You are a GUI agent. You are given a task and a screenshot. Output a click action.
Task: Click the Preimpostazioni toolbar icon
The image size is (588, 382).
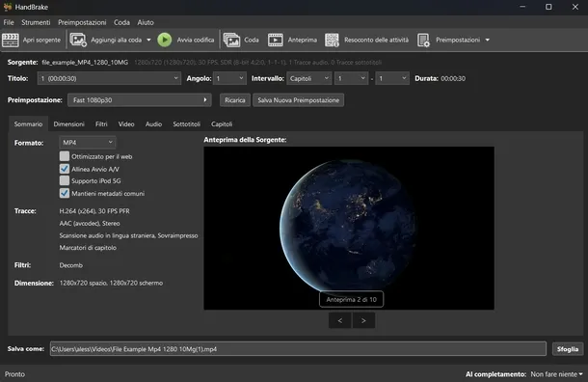click(x=423, y=40)
